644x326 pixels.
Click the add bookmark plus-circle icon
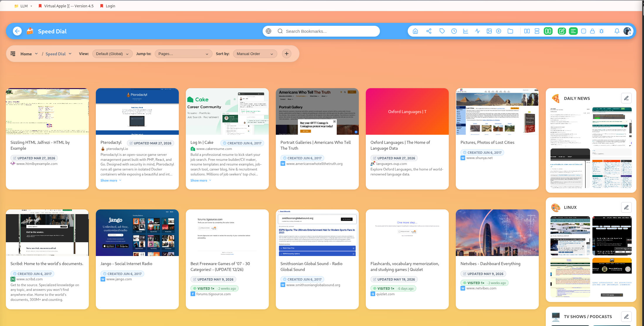(x=499, y=31)
